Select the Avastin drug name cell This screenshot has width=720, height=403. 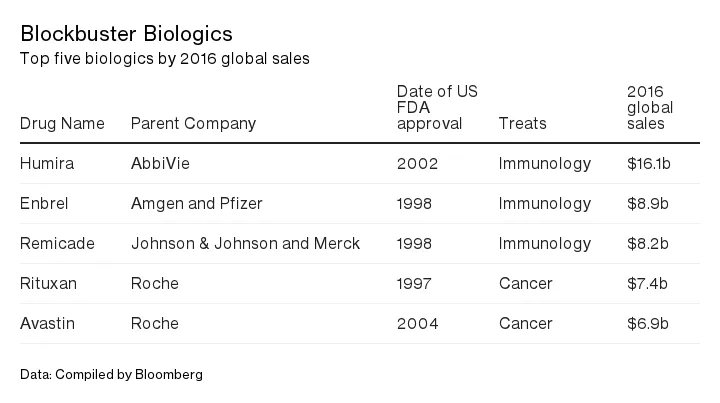46,324
